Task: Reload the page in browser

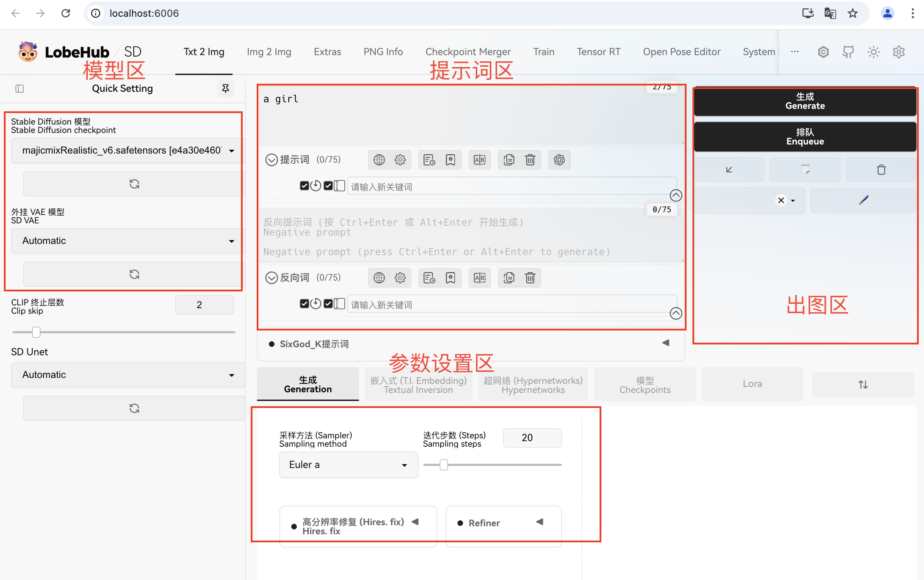Action: pos(66,13)
